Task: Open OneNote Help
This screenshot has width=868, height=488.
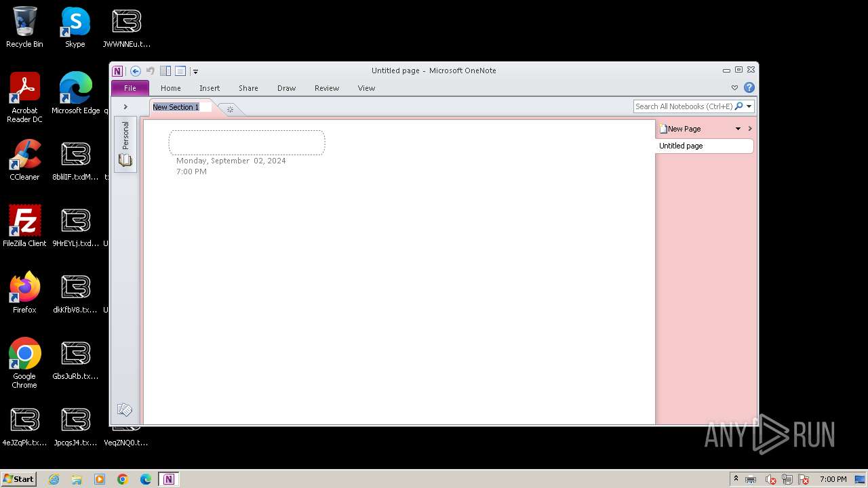Action: click(749, 87)
